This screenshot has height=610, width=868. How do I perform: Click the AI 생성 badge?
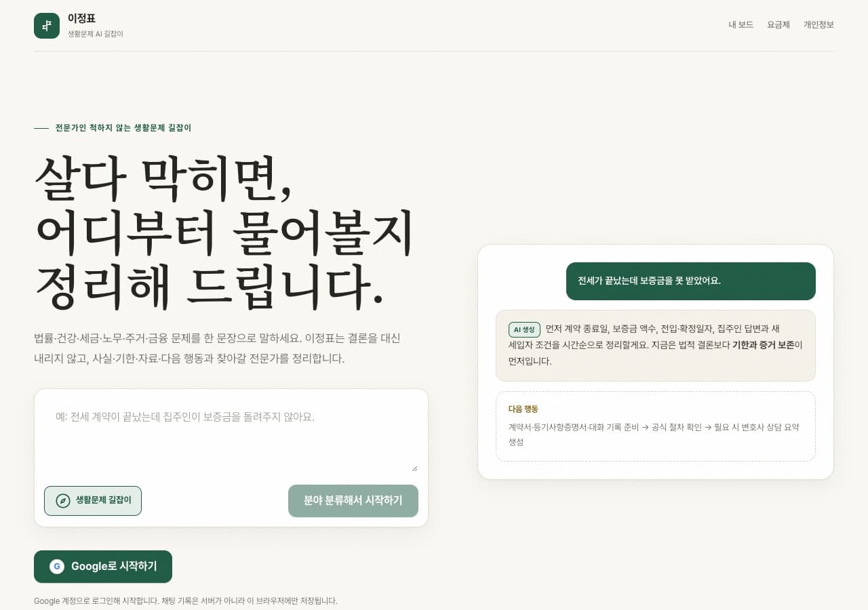tap(524, 329)
